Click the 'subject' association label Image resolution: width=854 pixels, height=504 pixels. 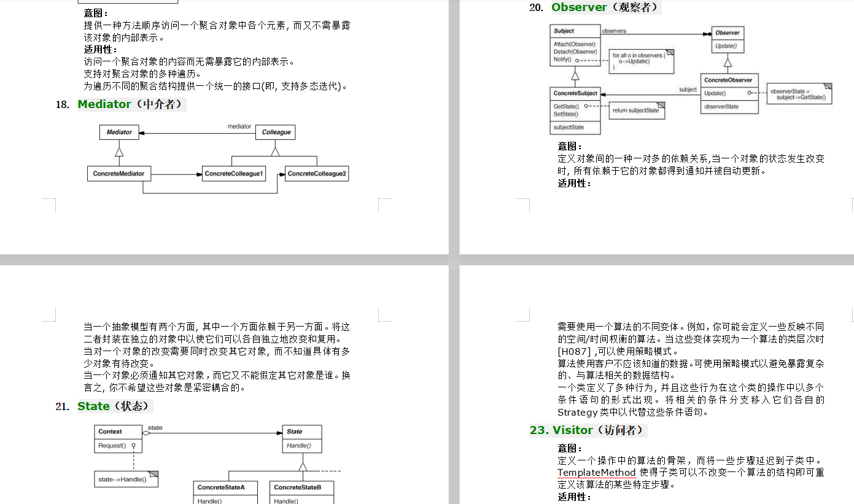coord(688,90)
